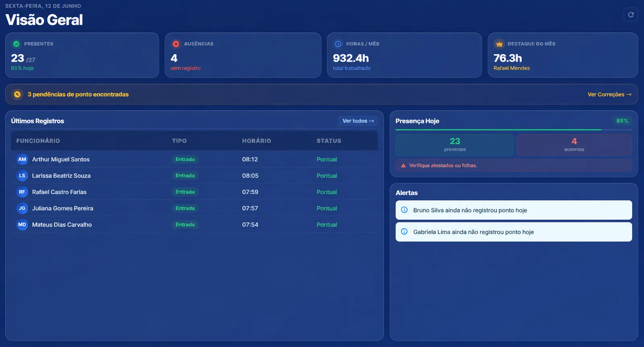Click the 932.4h total trabalhado value
644x347 pixels.
[351, 58]
